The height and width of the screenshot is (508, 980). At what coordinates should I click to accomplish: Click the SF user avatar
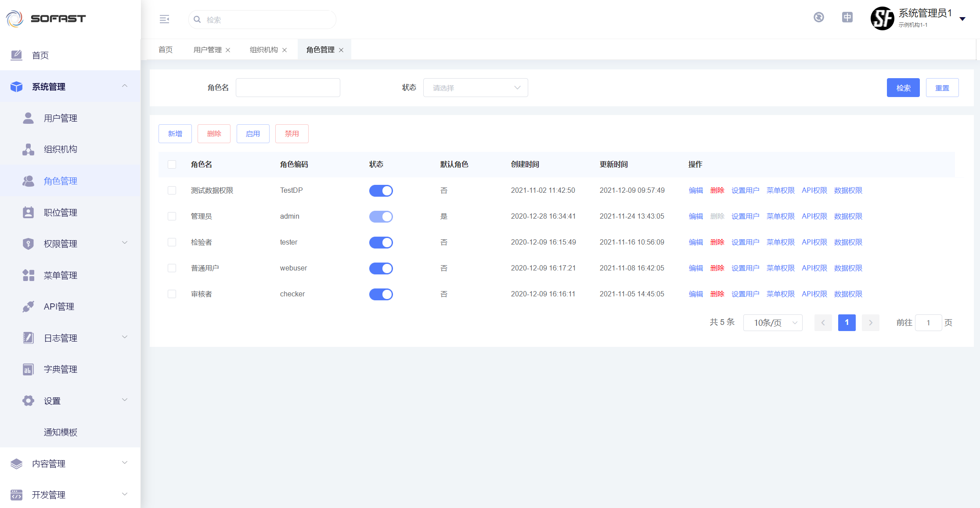click(882, 18)
